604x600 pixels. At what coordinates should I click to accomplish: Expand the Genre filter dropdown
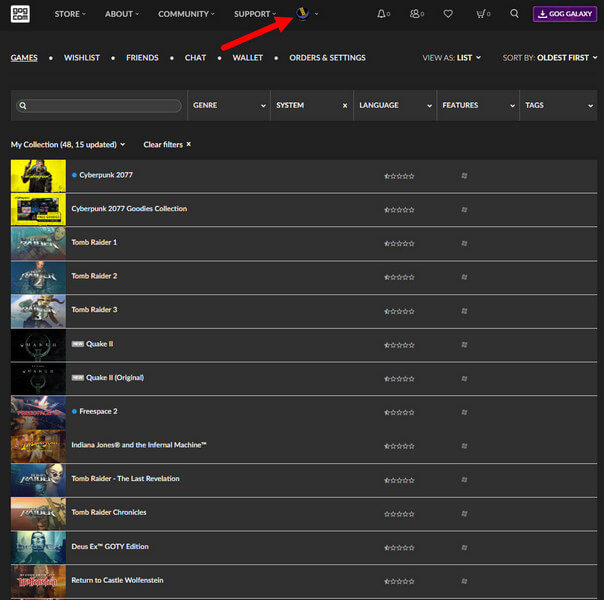(x=229, y=105)
